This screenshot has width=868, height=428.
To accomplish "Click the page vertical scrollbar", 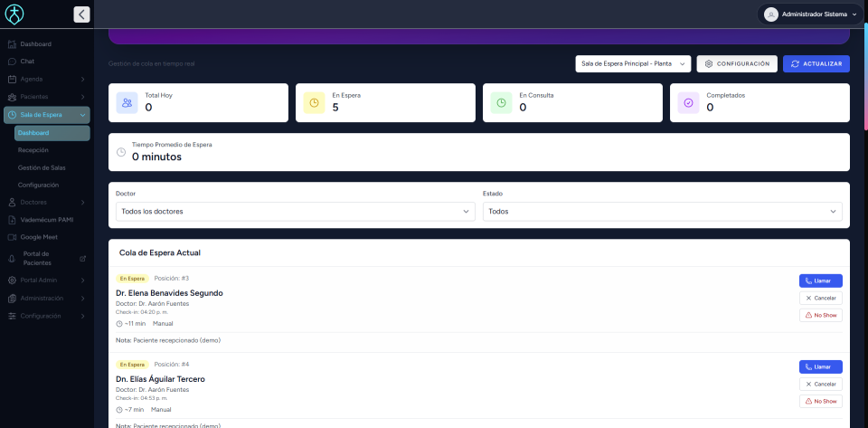I will click(864, 81).
